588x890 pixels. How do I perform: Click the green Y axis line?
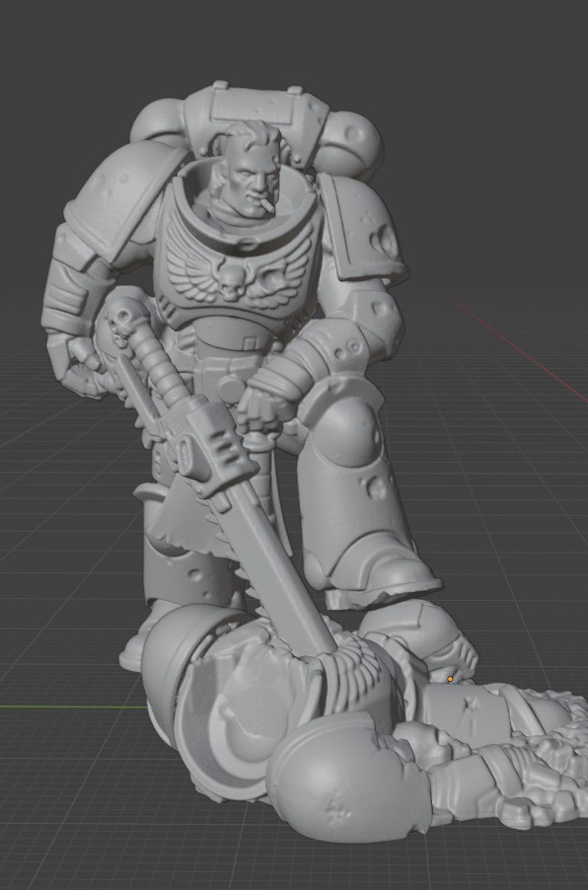click(73, 706)
